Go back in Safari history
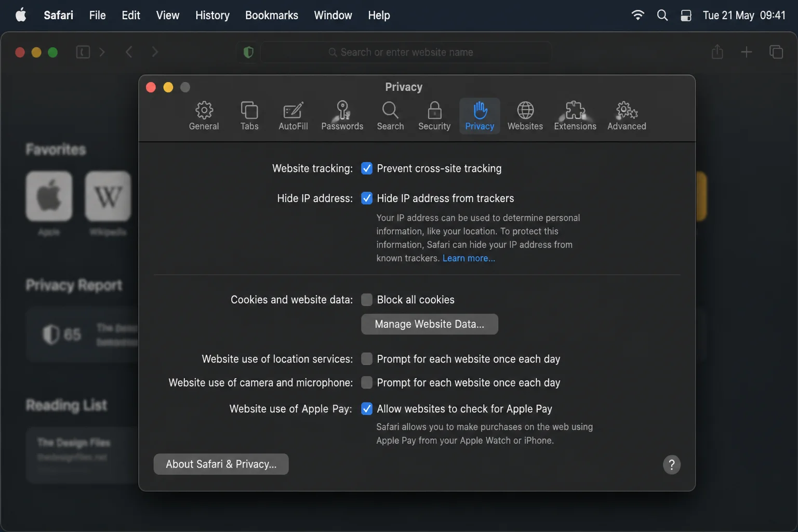This screenshot has height=532, width=798. pyautogui.click(x=129, y=52)
